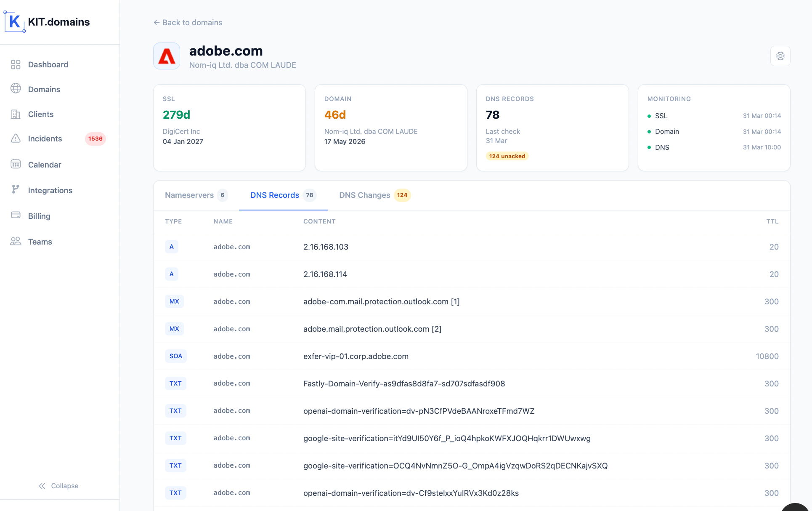The height and width of the screenshot is (511, 812).
Task: Click the KIT.domains logo icon
Action: tap(15, 21)
